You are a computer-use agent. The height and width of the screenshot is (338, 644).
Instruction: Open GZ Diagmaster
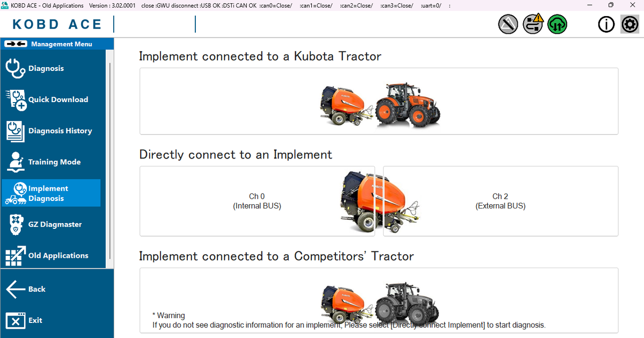[51, 224]
